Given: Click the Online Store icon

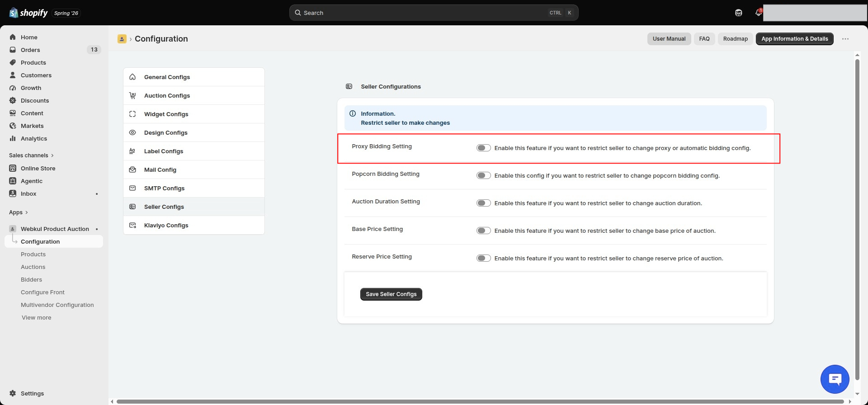Looking at the screenshot, I should [x=13, y=168].
